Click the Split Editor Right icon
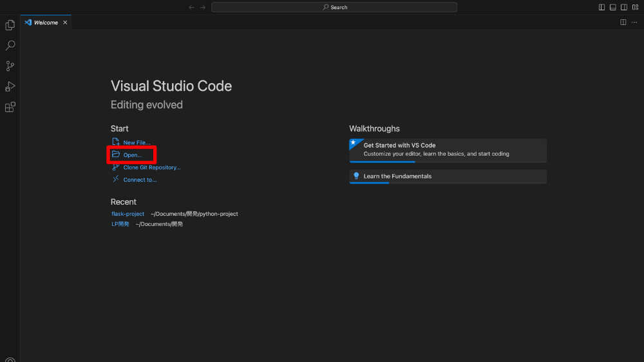The width and height of the screenshot is (644, 362). click(623, 23)
